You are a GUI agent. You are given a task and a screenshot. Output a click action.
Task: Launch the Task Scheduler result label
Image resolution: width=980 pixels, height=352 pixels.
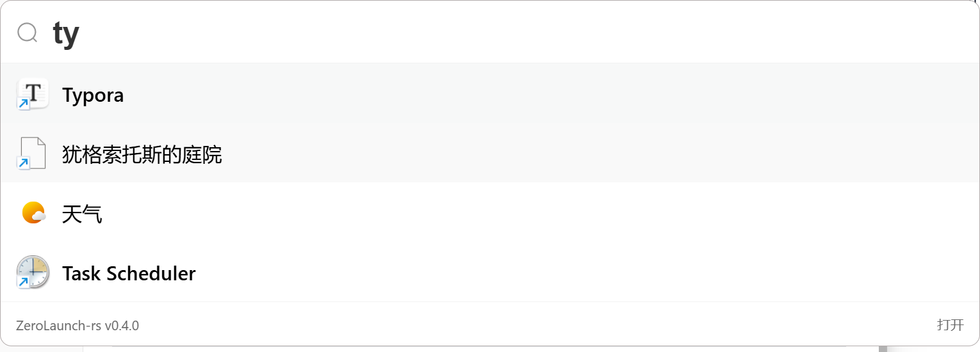[129, 274]
